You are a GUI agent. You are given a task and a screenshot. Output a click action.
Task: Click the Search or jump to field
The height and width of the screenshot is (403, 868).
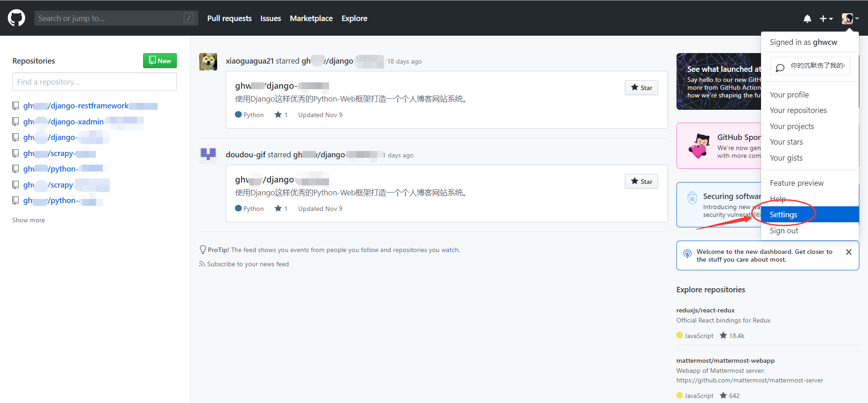coord(116,18)
